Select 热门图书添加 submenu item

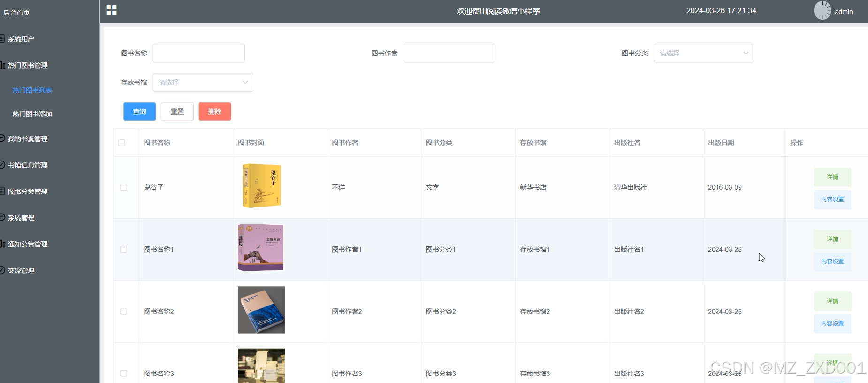click(x=32, y=114)
